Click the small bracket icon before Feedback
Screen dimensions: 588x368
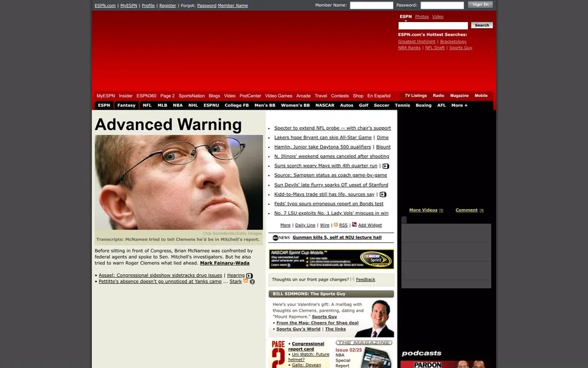[x=352, y=279]
